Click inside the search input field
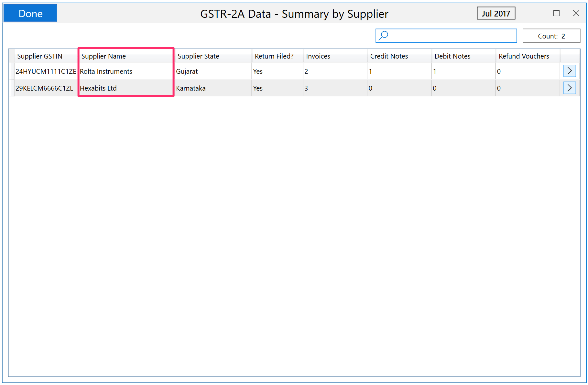Screen dimensions: 588x385 [x=452, y=36]
